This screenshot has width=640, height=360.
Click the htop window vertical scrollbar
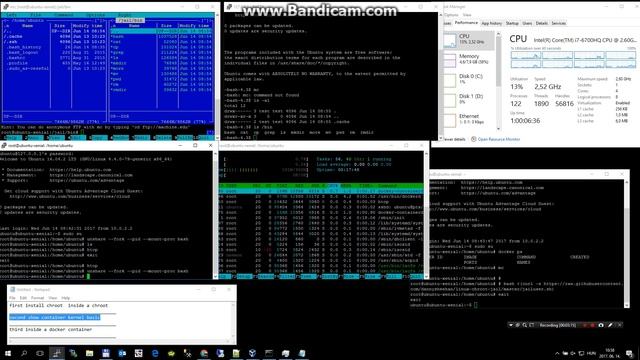427,214
